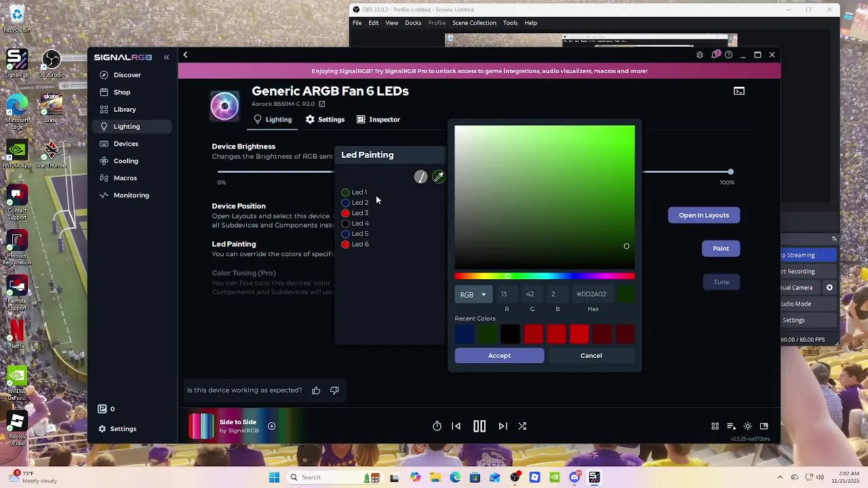Open the mini player window icon
The width and height of the screenshot is (868, 488).
764,426
